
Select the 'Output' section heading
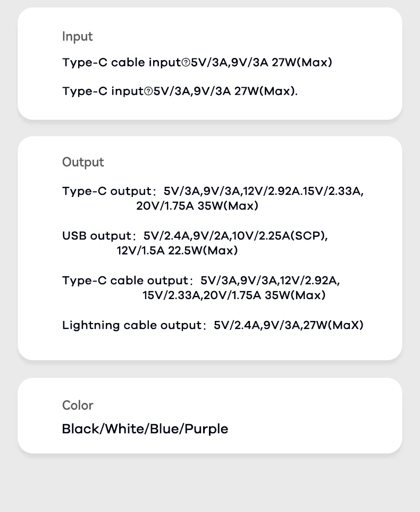point(83,162)
